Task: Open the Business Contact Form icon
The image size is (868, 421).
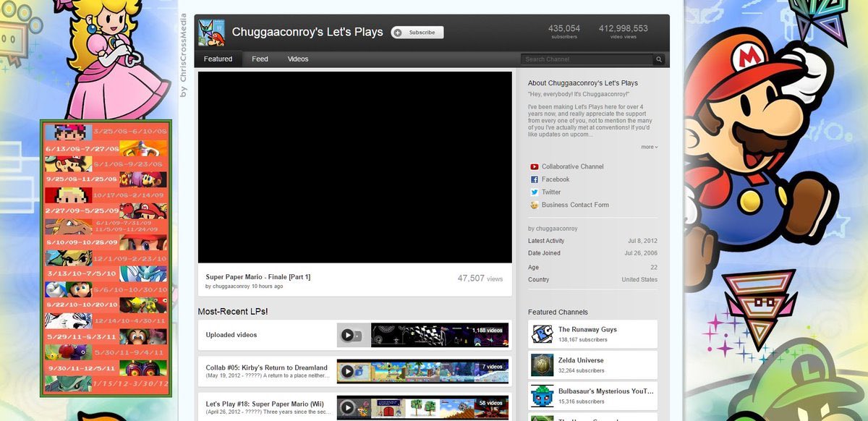Action: [535, 205]
